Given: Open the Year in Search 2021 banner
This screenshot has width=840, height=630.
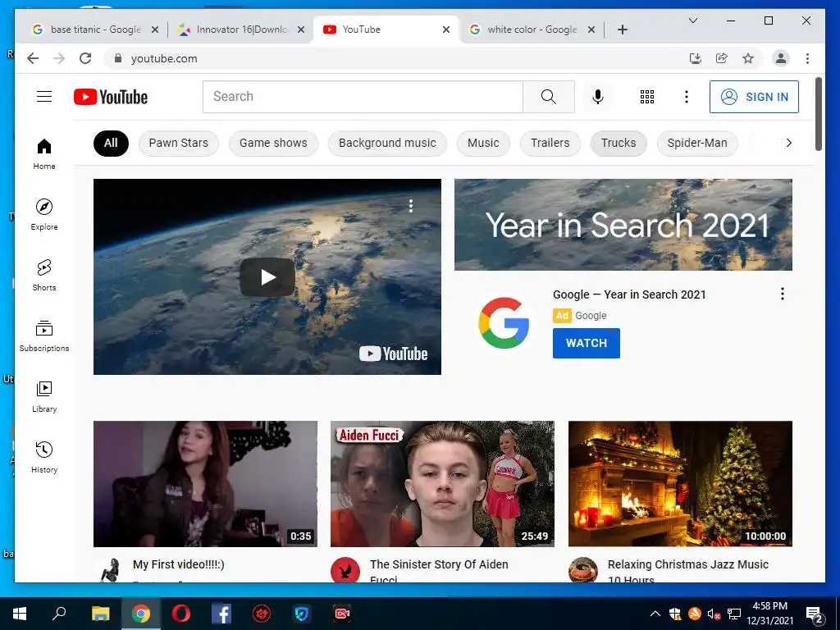Looking at the screenshot, I should [623, 225].
